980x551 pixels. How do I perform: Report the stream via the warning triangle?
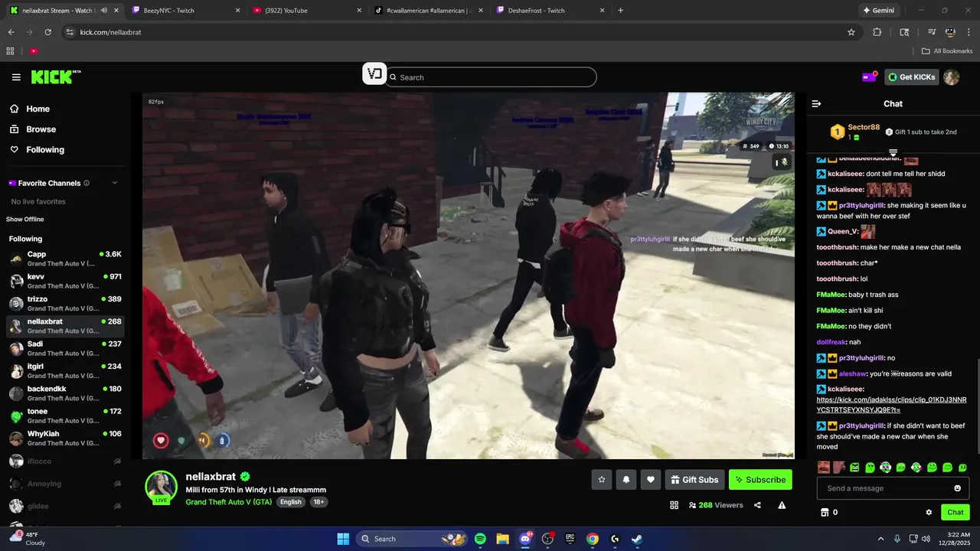tap(782, 505)
